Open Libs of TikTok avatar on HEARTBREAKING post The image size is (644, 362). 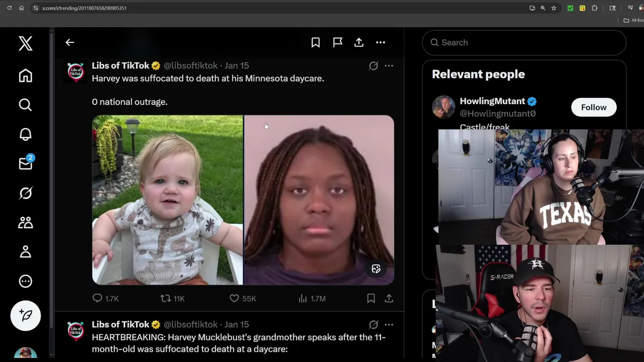(x=75, y=330)
